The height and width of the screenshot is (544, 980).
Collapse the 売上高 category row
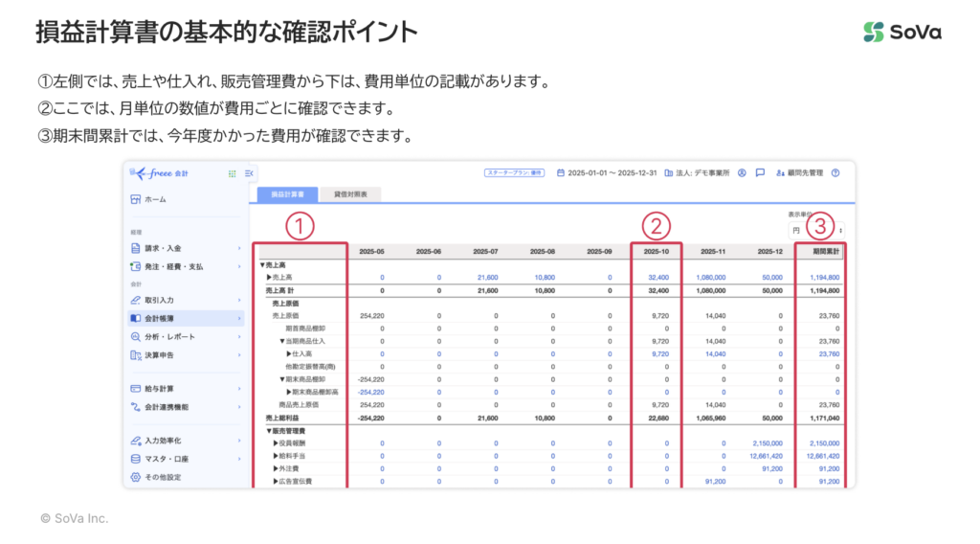pyautogui.click(x=262, y=264)
